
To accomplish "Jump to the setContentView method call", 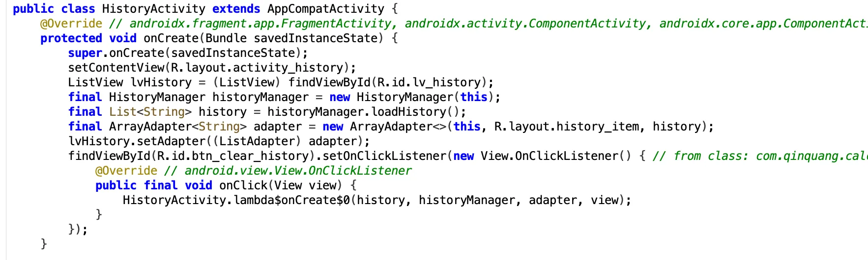I will [116, 68].
